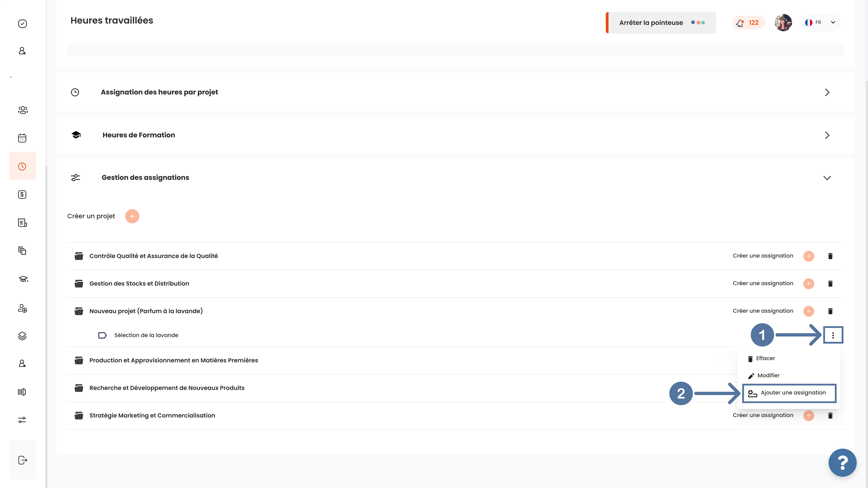The image size is (868, 488).
Task: Delete Nouveau projet (Parfum à la lavande)
Action: (x=830, y=311)
